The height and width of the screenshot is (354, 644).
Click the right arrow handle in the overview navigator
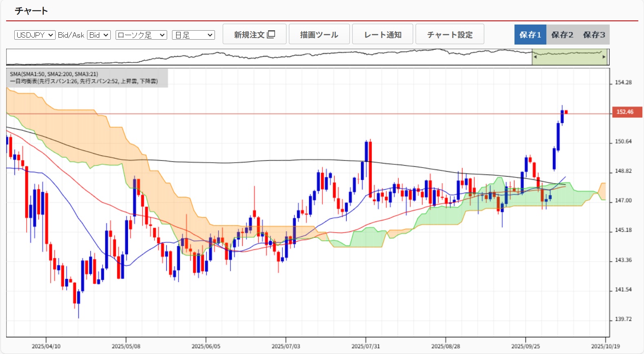coord(604,57)
